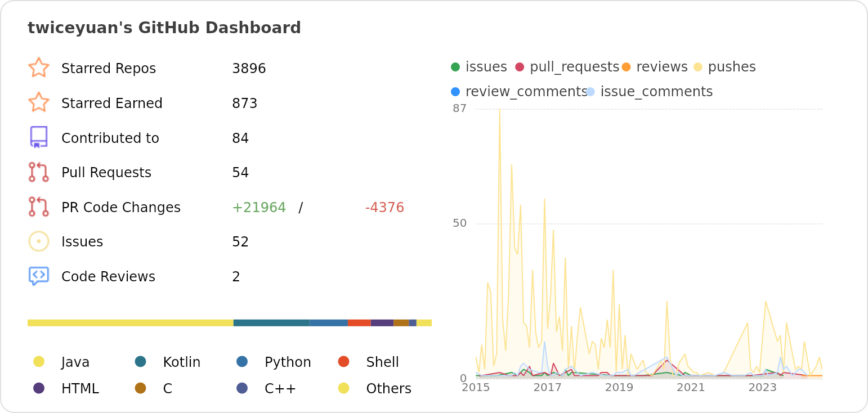Viewport: 868px width, 413px height.
Task: Click the 'PR Code Changes' label
Action: tap(121, 208)
